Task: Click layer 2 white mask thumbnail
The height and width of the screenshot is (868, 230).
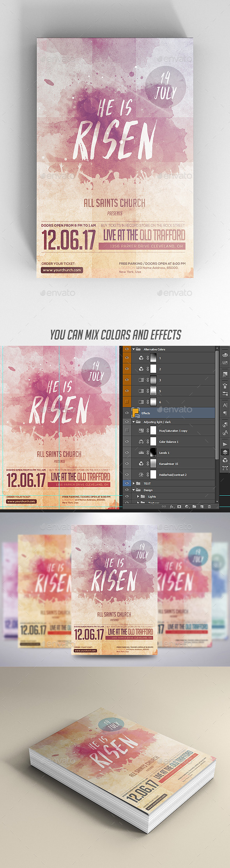Action: (x=153, y=369)
